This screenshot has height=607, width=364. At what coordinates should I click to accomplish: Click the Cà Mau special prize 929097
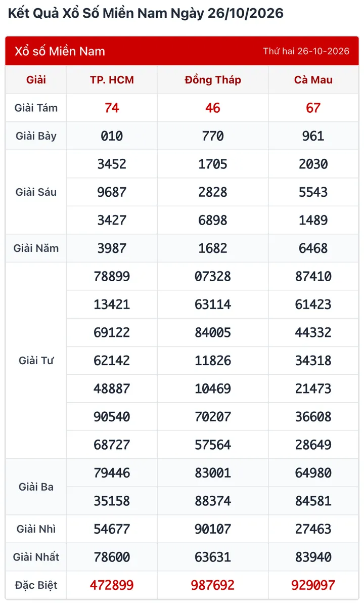[x=313, y=585]
